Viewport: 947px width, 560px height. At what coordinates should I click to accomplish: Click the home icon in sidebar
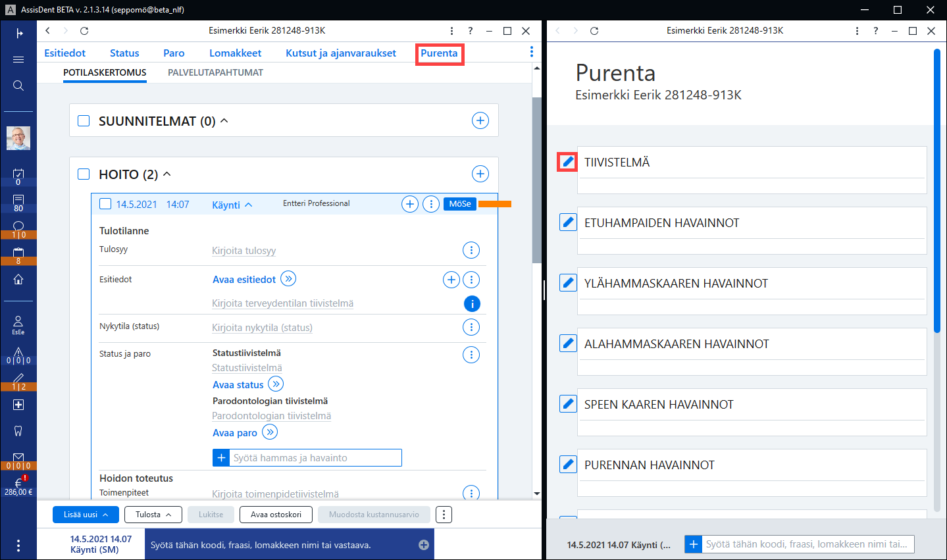(x=18, y=279)
